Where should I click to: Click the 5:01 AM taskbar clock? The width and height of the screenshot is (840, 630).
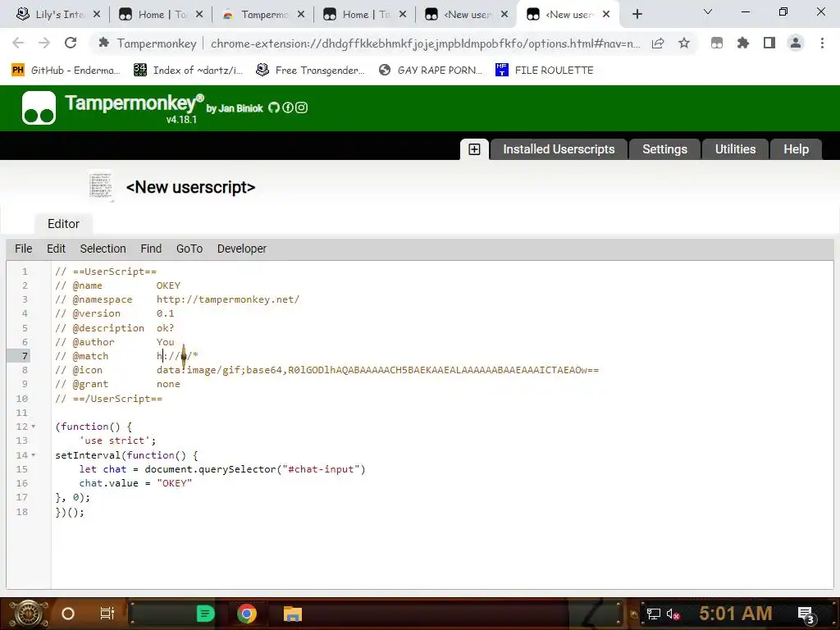[x=735, y=614]
